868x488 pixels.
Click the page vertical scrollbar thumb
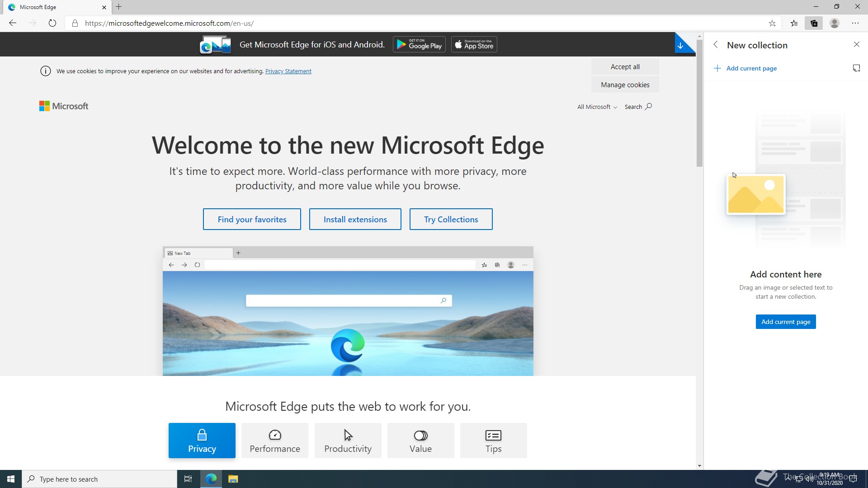pos(699,103)
